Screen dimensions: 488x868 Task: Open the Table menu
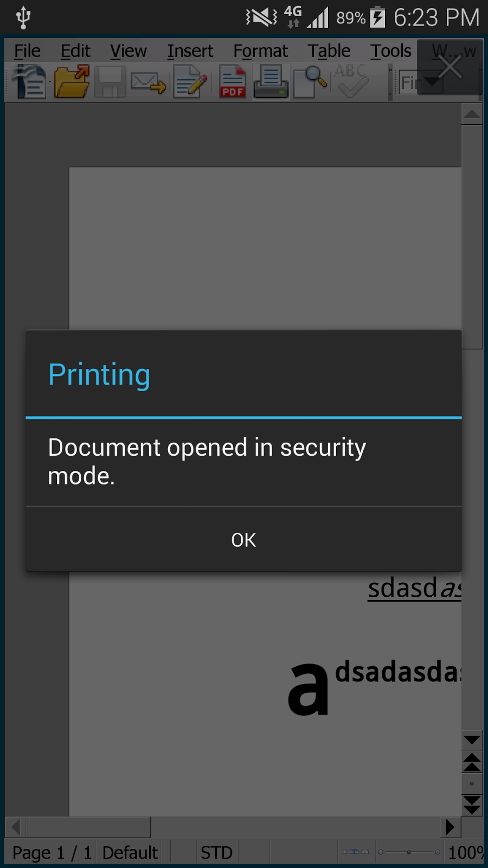[329, 51]
